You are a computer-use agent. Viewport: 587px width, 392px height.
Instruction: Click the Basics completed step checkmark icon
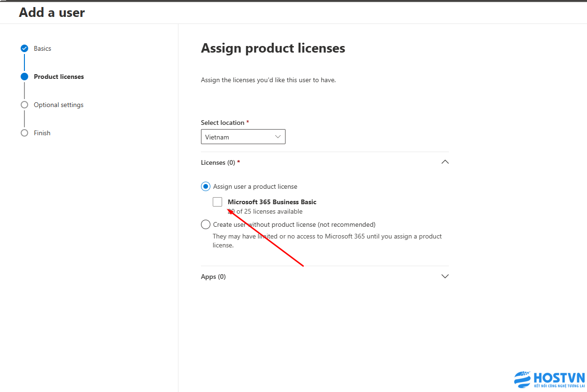(x=24, y=48)
